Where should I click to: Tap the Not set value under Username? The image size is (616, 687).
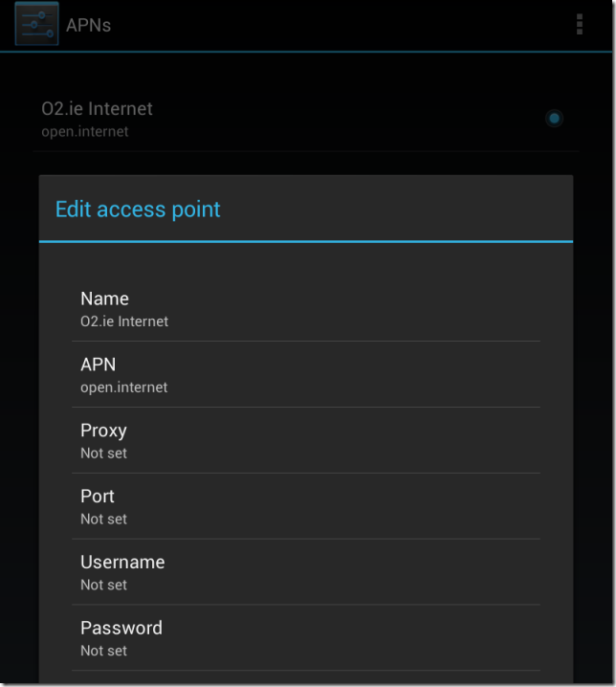[x=103, y=586]
